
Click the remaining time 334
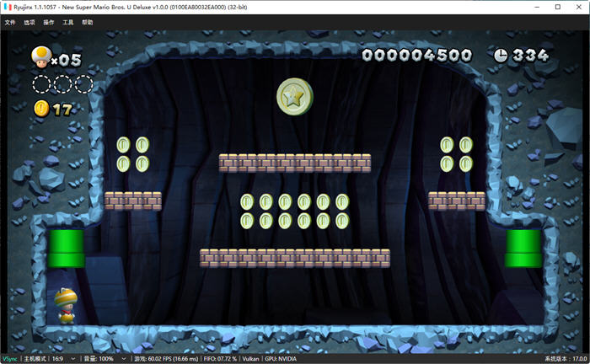click(x=530, y=56)
